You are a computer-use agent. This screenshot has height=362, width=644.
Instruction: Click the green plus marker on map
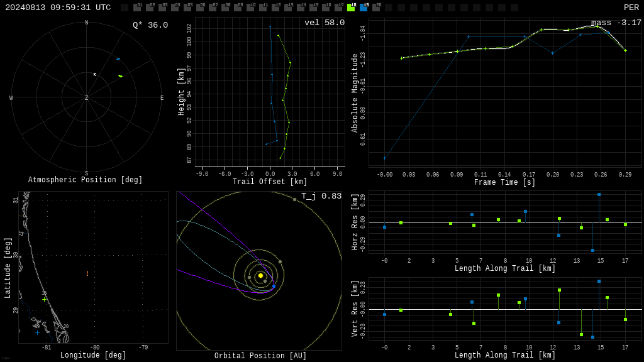(45, 300)
